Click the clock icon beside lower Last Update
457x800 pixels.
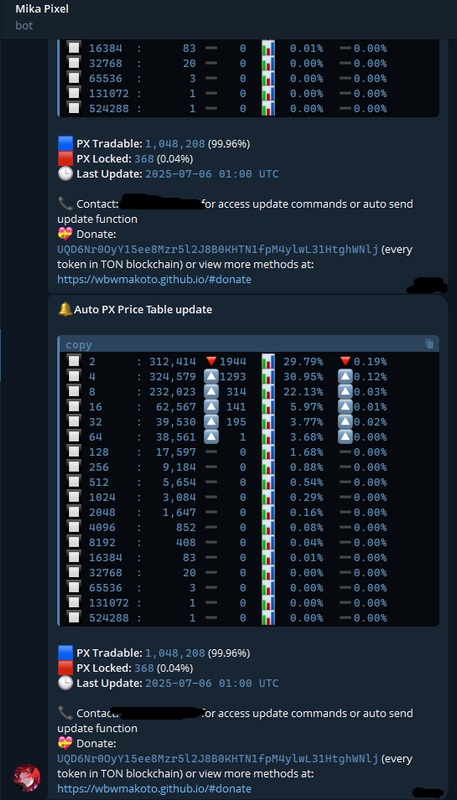66,683
